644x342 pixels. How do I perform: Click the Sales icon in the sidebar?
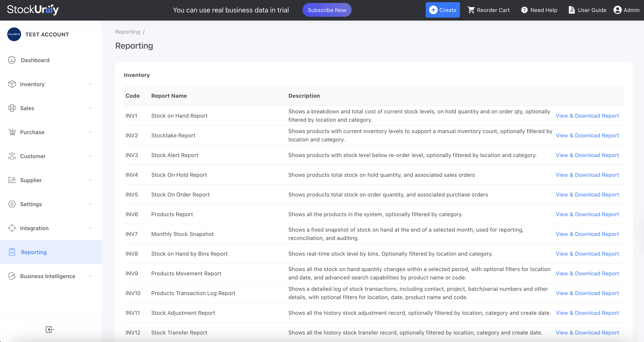(x=12, y=108)
